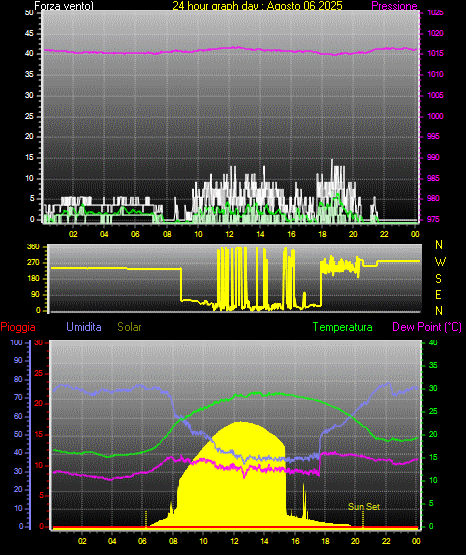Click the Forza vento axis title
The width and height of the screenshot is (466, 555).
[64, 6]
